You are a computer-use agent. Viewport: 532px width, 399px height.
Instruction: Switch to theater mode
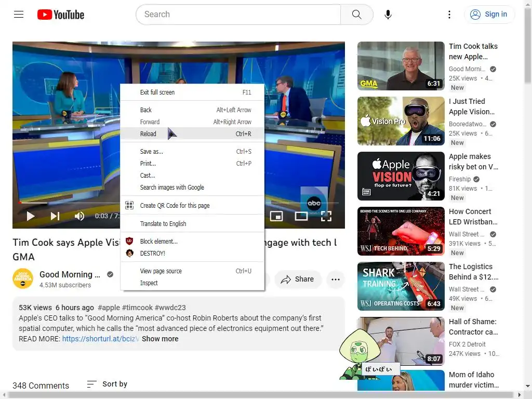pos(301,216)
